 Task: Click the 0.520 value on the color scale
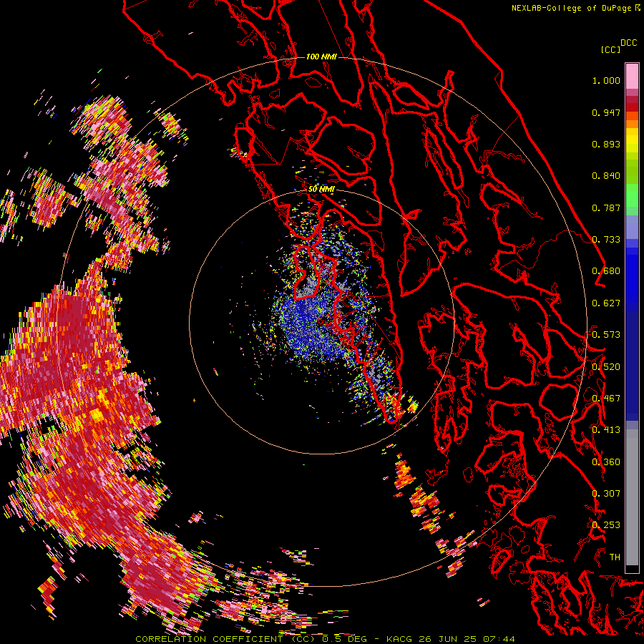pos(606,367)
